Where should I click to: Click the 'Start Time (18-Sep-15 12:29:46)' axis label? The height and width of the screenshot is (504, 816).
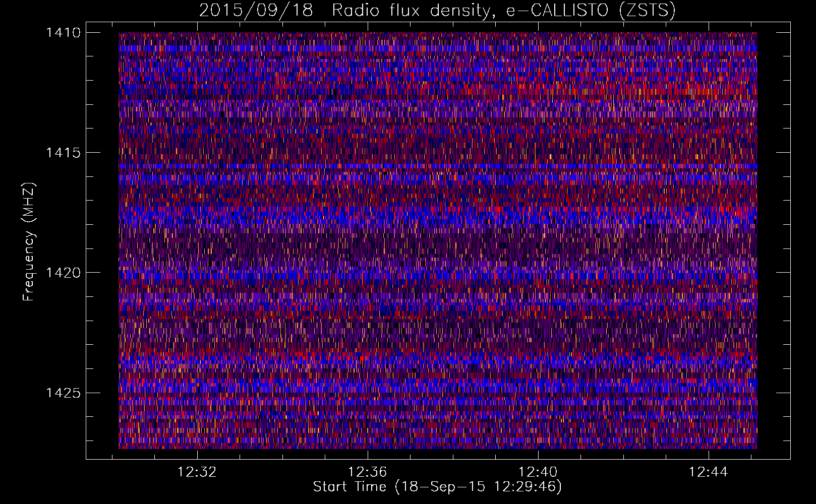point(437,487)
